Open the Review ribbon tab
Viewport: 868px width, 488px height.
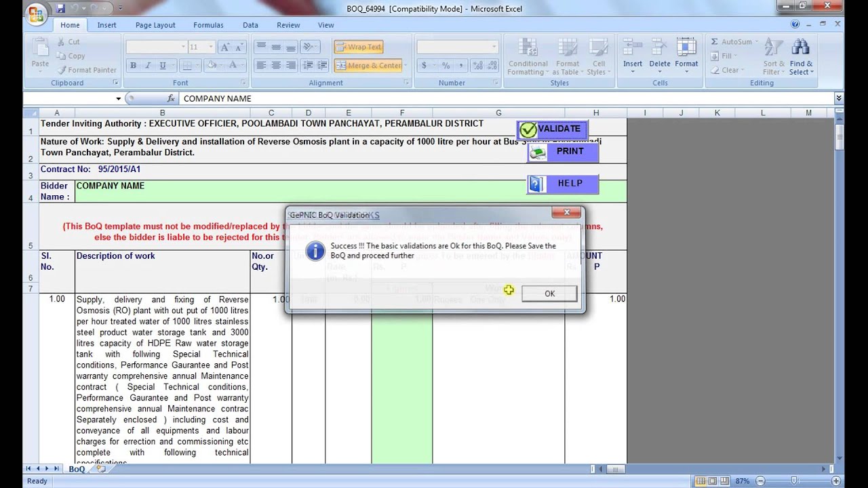(x=288, y=25)
